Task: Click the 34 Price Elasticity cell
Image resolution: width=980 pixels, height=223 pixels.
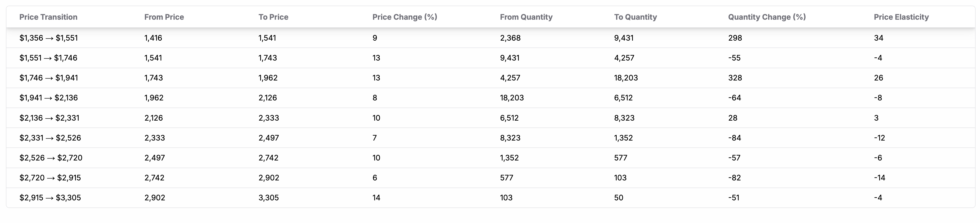Action: [879, 38]
